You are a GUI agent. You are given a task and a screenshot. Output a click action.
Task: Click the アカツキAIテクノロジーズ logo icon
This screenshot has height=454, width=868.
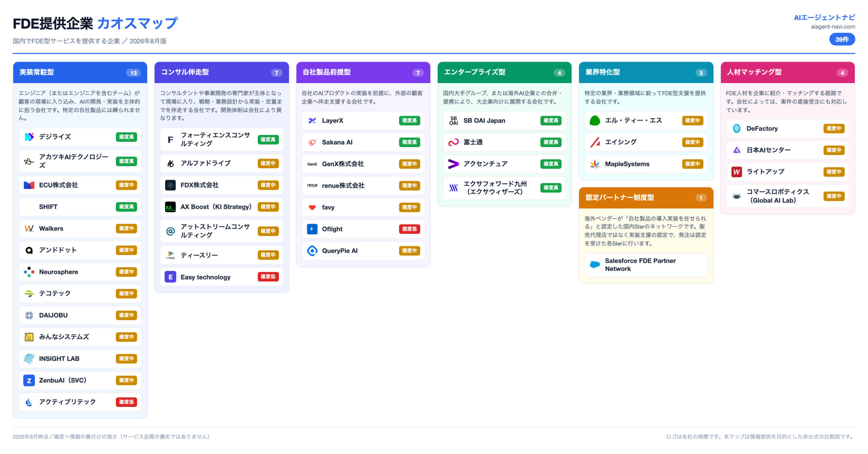(29, 161)
